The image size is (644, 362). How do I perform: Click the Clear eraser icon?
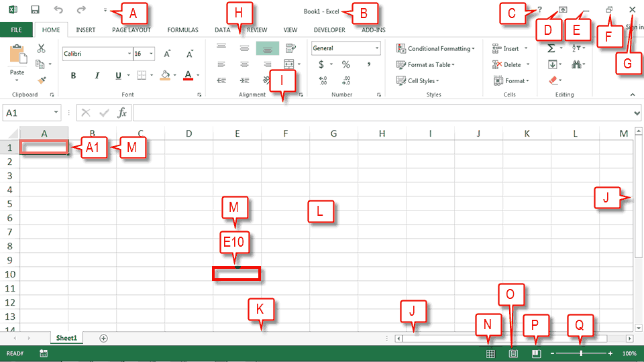[553, 80]
